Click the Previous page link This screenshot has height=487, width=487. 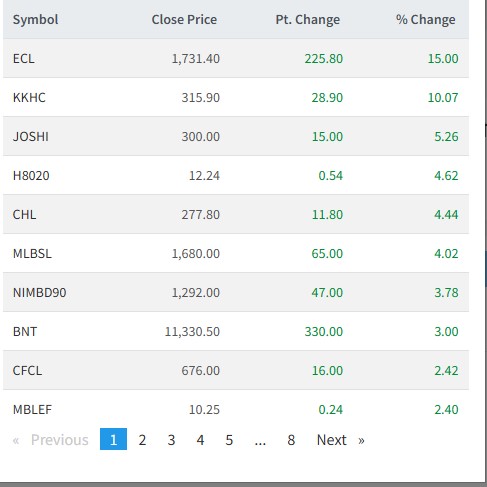(x=51, y=440)
